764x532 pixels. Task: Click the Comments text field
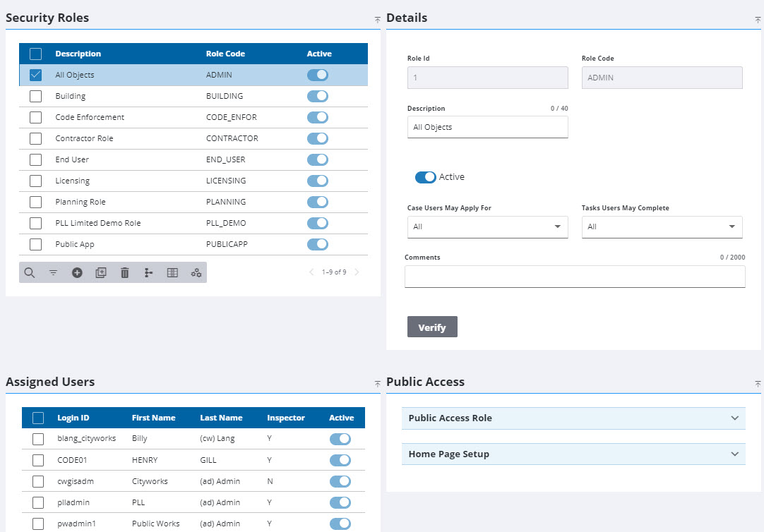pos(574,277)
